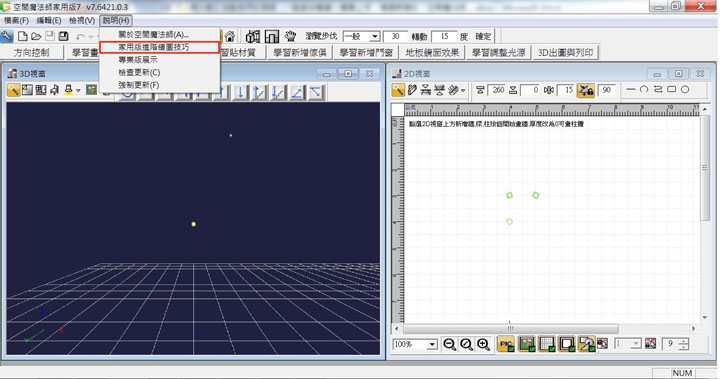Image resolution: width=720 pixels, height=379 pixels.
Task: Select the circle shape drawing tool
Action: pos(685,89)
